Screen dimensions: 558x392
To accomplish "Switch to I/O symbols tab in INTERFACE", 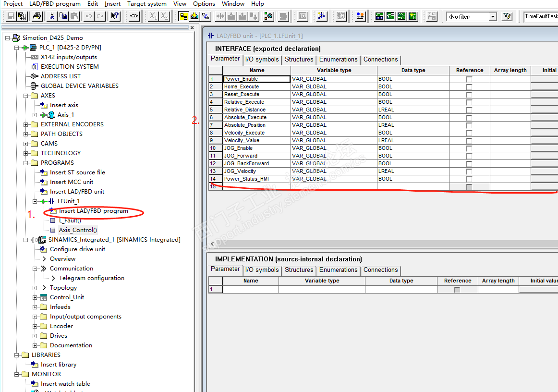I will point(262,60).
